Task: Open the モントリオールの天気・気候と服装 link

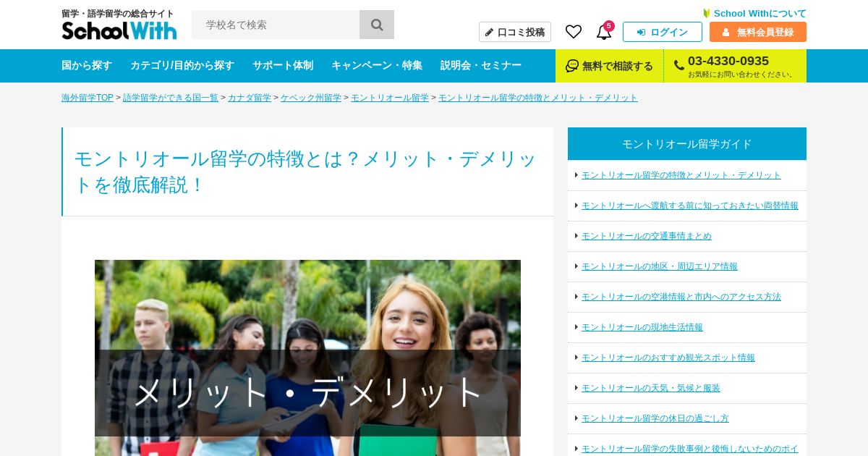Action: click(651, 388)
